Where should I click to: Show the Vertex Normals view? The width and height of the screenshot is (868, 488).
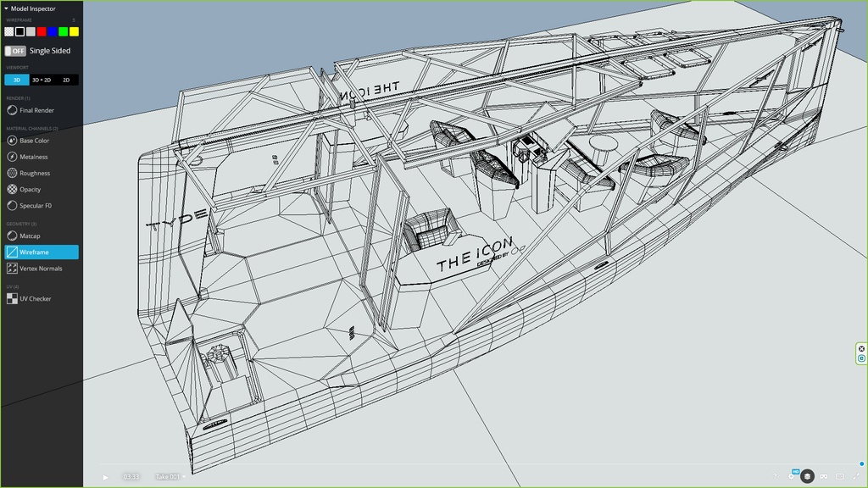pyautogui.click(x=42, y=269)
